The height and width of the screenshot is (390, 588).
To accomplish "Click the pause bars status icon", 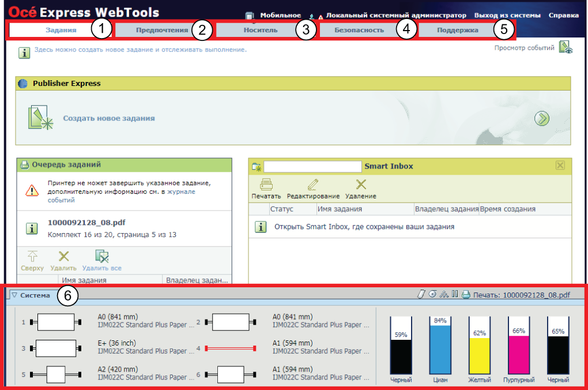I will [455, 294].
